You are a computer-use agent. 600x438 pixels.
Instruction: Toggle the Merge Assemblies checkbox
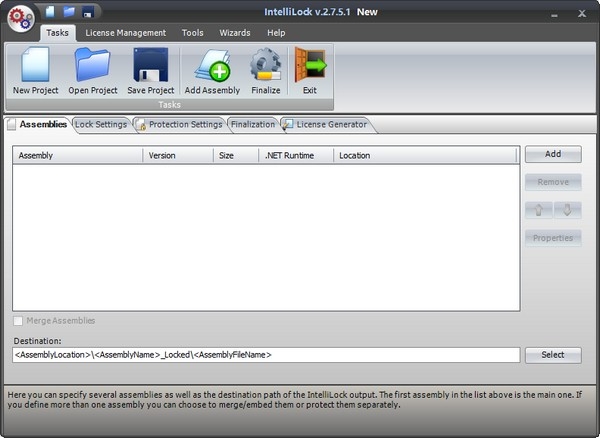tap(19, 320)
